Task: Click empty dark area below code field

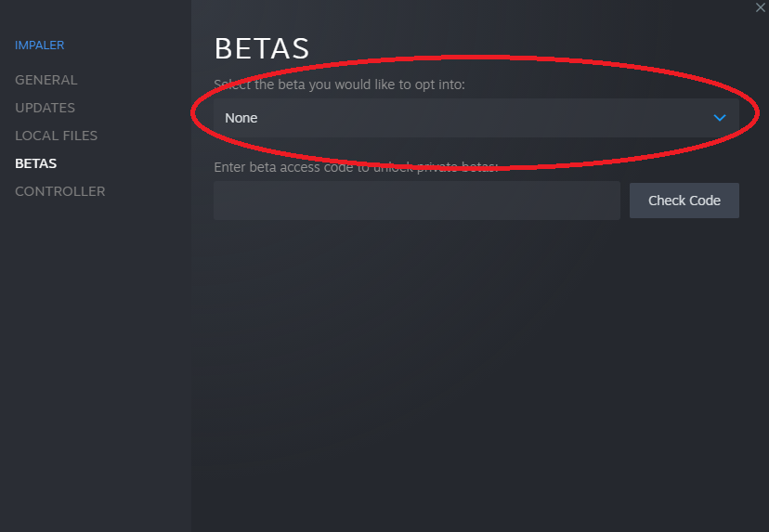Action: (417, 344)
